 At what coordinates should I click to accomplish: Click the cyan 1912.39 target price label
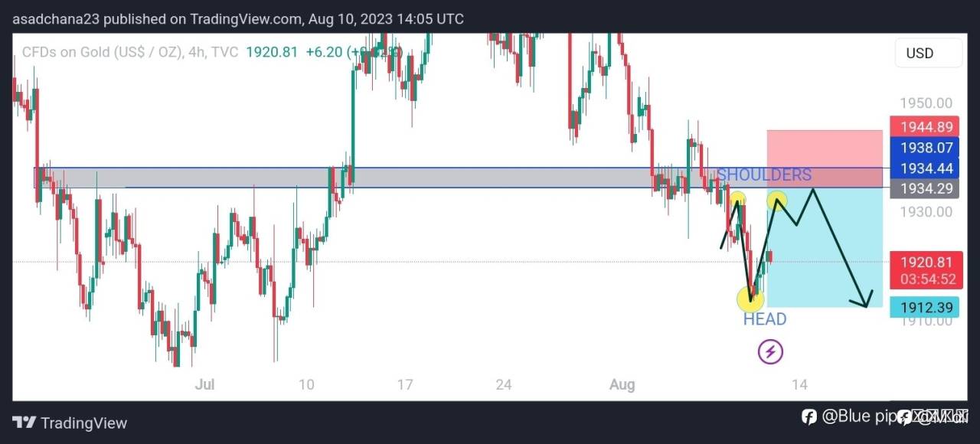(926, 308)
